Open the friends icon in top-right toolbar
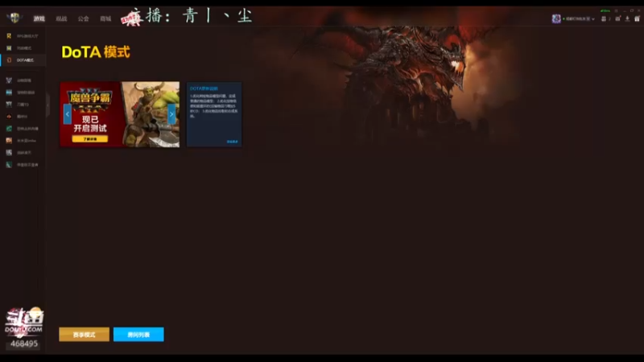This screenshot has width=644, height=362. coord(604,19)
